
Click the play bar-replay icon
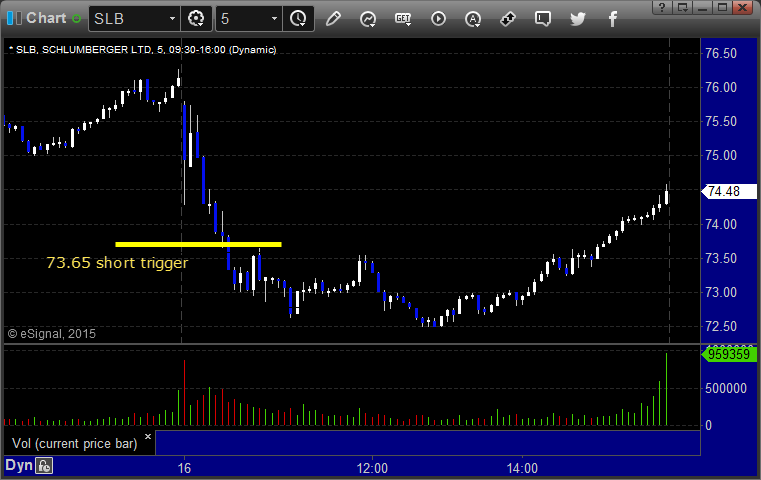click(438, 19)
